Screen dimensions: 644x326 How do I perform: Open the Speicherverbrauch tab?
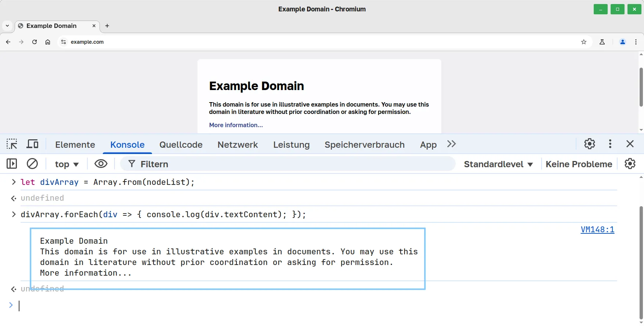click(x=365, y=144)
